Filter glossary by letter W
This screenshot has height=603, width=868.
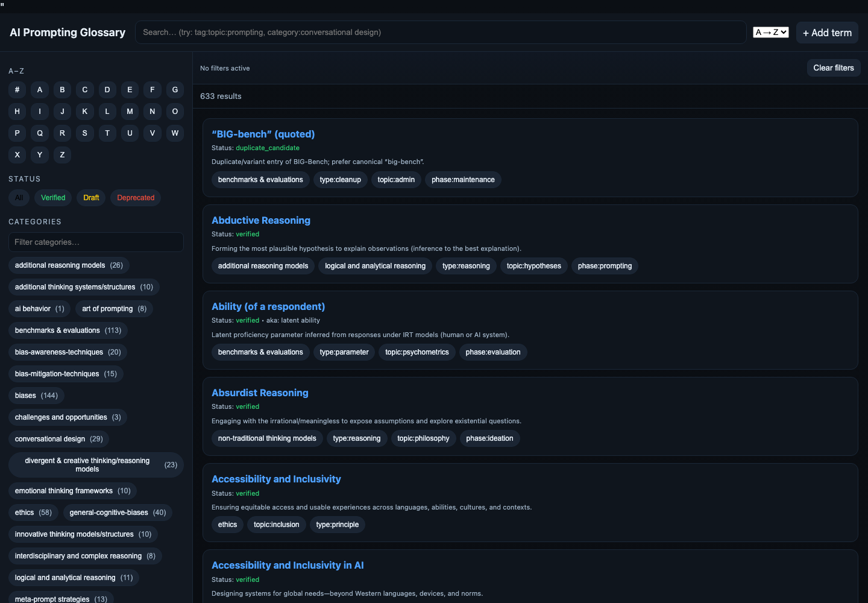point(175,133)
